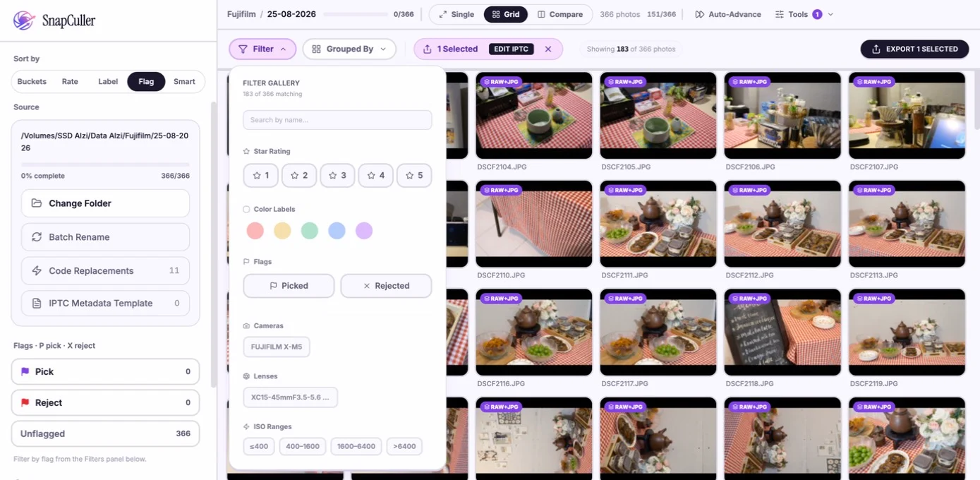The width and height of the screenshot is (980, 480).
Task: Toggle the ≤400 ISO range filter
Action: [x=260, y=446]
